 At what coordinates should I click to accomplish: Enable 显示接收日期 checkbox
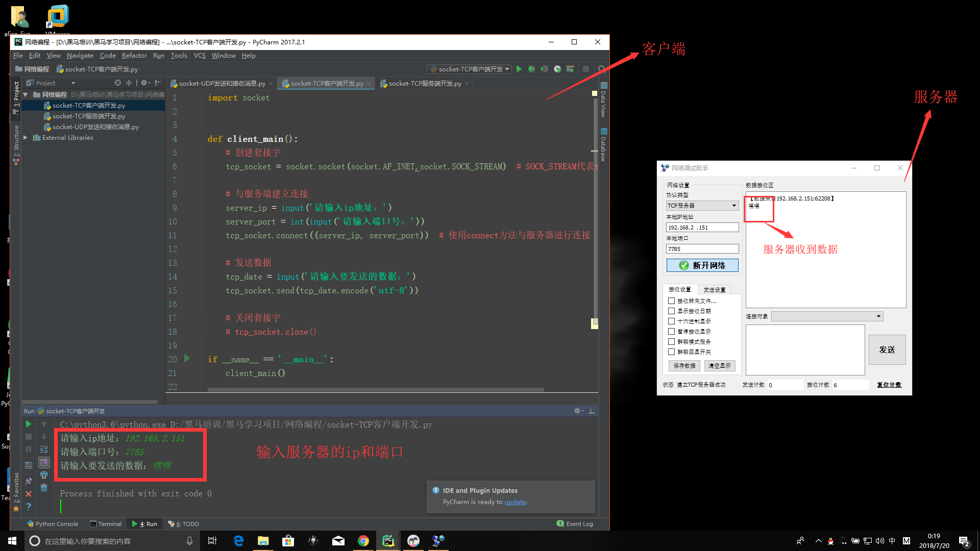[x=672, y=311]
